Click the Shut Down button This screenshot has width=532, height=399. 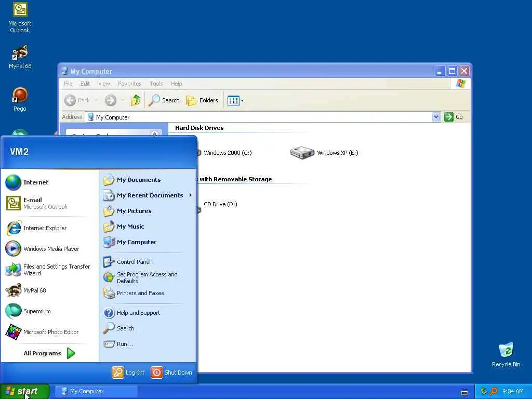coord(171,373)
